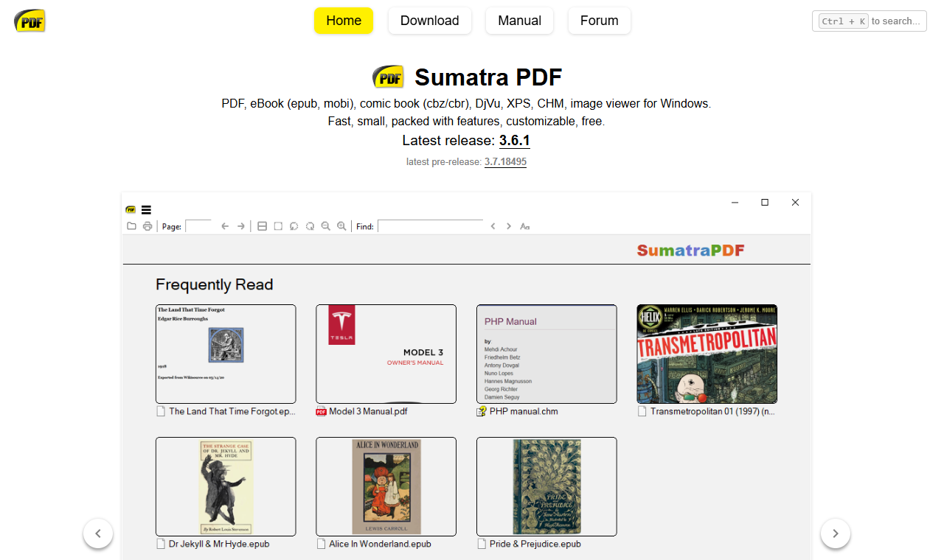Open the 3.7.18495 pre-release link

pyautogui.click(x=505, y=161)
